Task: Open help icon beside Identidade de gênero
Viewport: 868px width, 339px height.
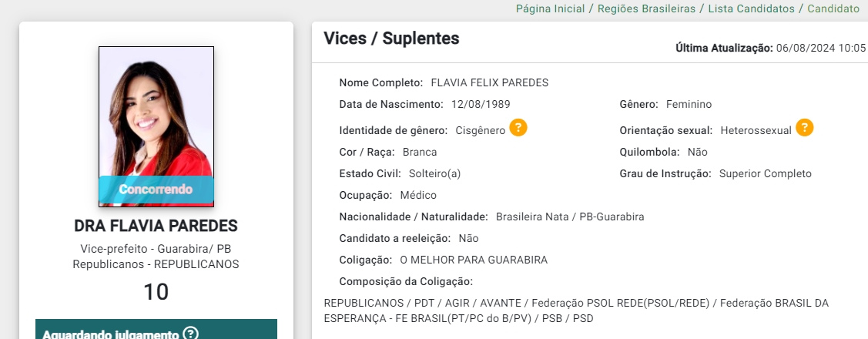Action: coord(518,128)
